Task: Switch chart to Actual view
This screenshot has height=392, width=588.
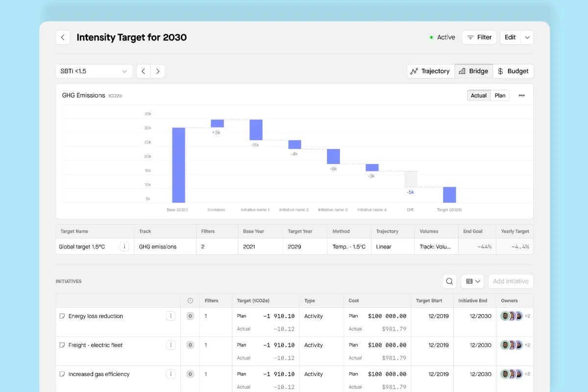Action: pos(479,96)
